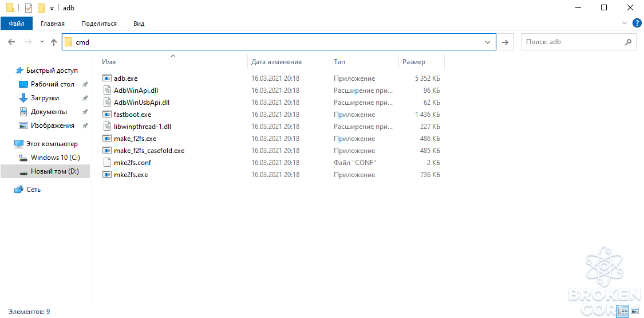Open recent locations dropdown arrow
This screenshot has width=644, height=318.
click(42, 42)
